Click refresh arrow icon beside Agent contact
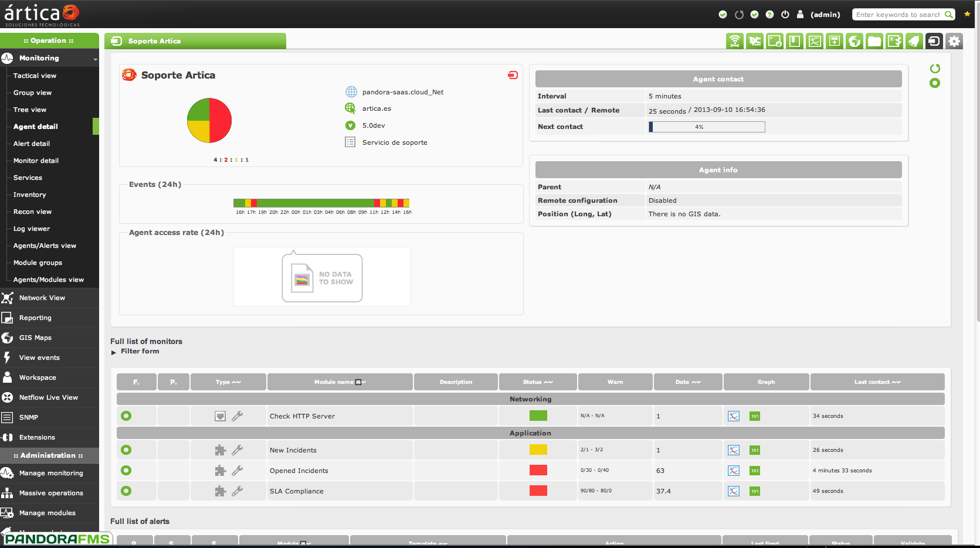 coord(935,69)
